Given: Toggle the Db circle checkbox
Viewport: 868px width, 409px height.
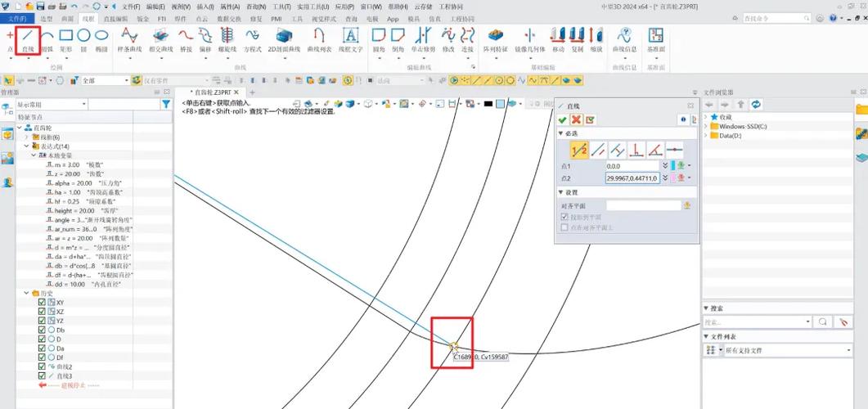Looking at the screenshot, I should tap(42, 330).
